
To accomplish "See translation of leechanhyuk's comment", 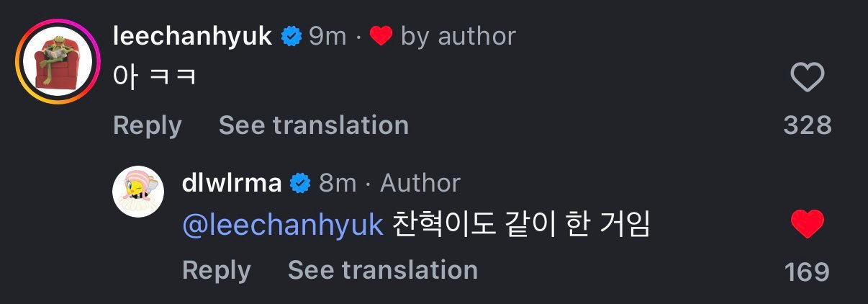I will (313, 125).
